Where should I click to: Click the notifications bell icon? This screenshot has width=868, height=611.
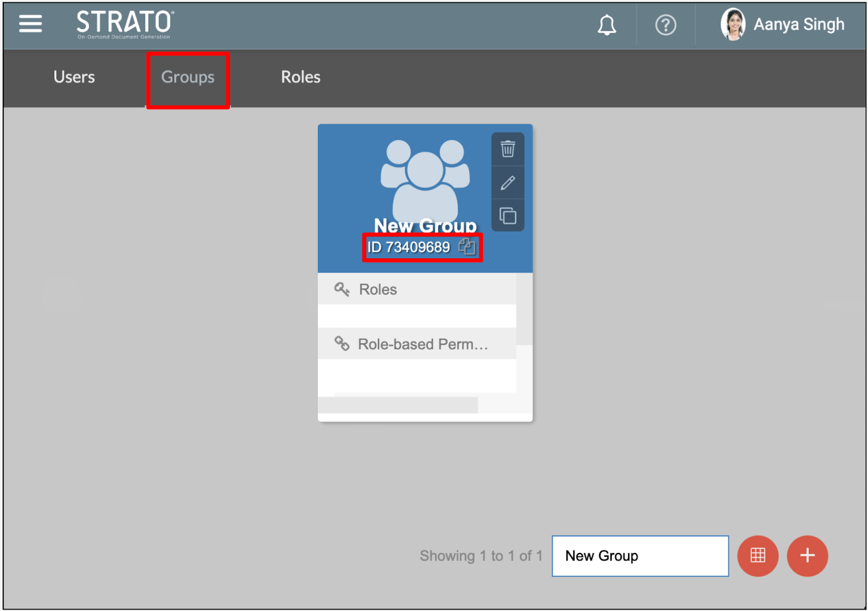pyautogui.click(x=607, y=25)
